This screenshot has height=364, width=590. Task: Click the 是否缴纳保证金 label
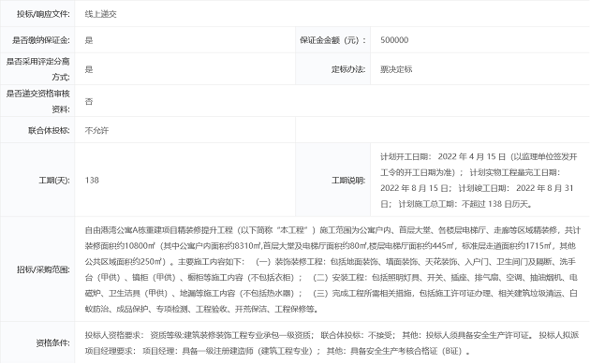click(41, 40)
